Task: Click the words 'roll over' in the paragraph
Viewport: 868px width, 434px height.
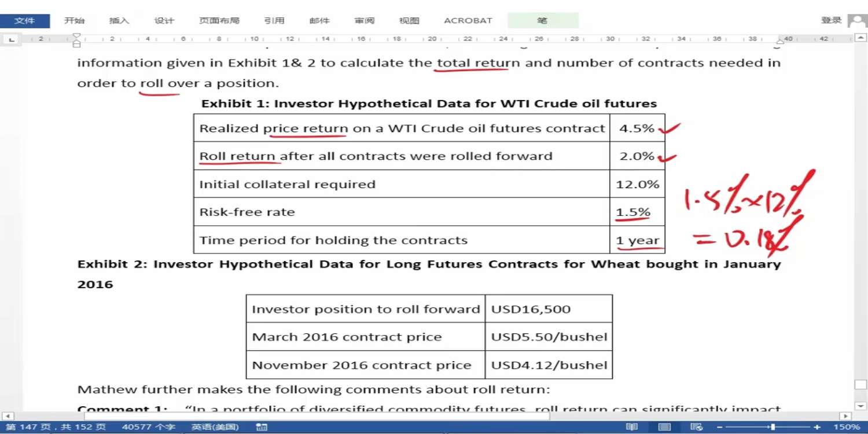Action: [168, 83]
